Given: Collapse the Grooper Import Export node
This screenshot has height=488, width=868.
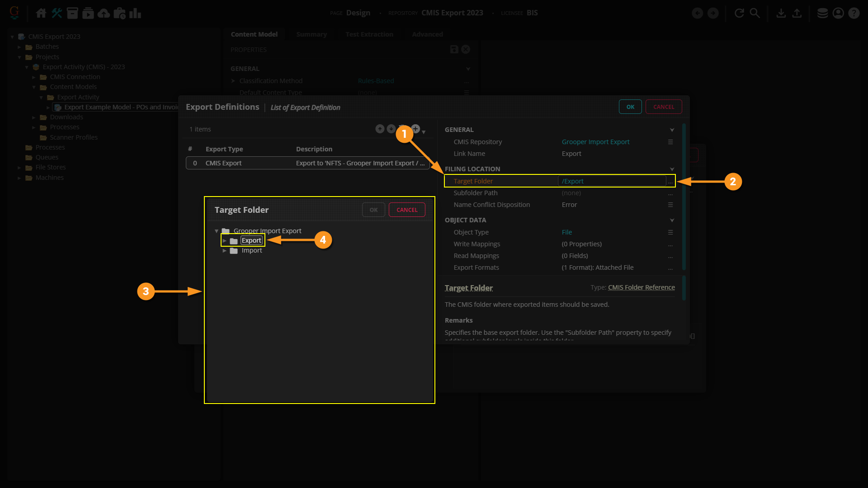Looking at the screenshot, I should pyautogui.click(x=217, y=231).
